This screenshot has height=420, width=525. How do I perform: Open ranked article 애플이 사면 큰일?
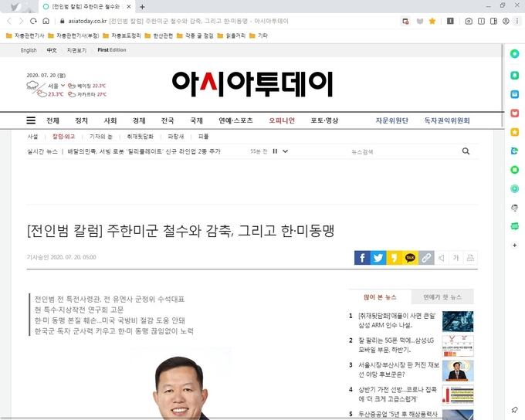point(397,320)
